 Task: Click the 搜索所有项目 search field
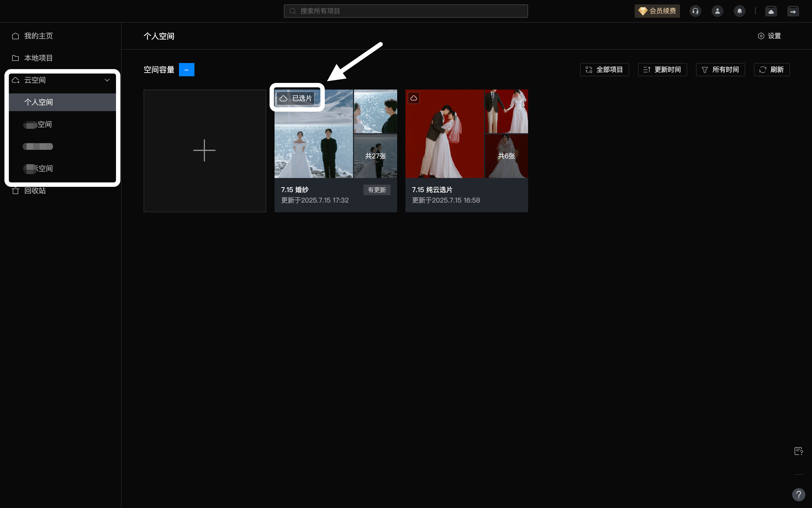click(x=405, y=11)
